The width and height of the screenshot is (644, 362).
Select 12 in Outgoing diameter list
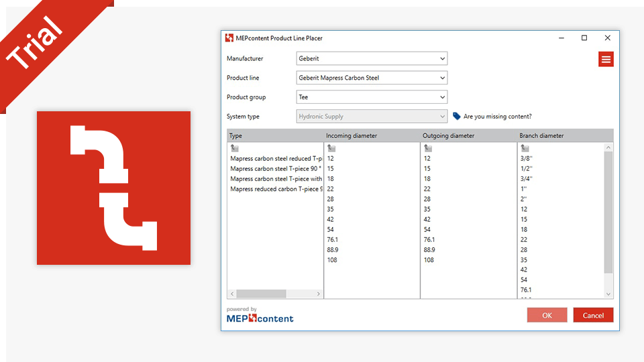coord(427,158)
